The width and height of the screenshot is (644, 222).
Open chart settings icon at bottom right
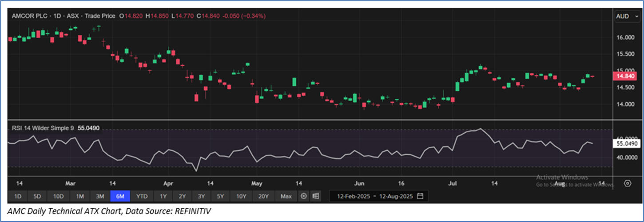pos(627,184)
